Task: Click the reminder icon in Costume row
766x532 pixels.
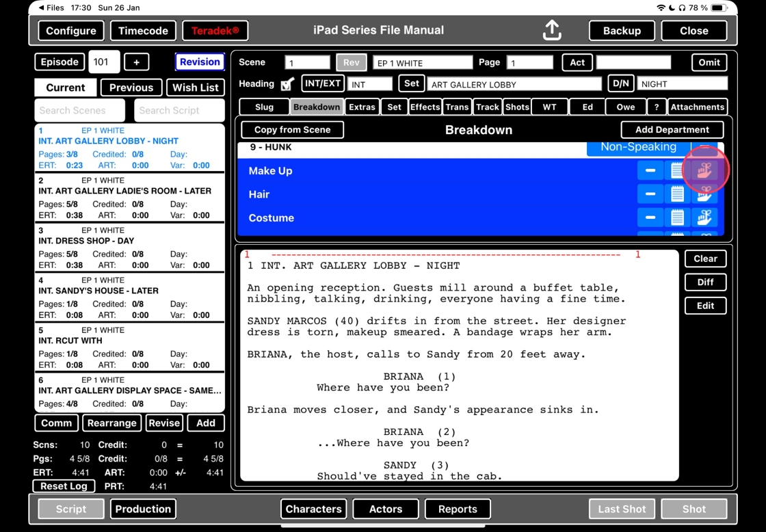Action: 704,218
